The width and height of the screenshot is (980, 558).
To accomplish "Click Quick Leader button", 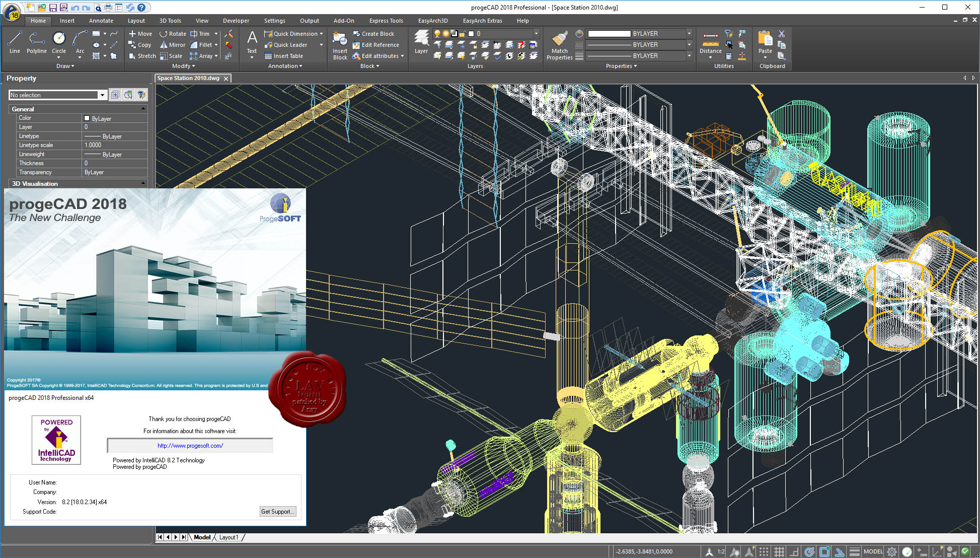I will pos(286,45).
